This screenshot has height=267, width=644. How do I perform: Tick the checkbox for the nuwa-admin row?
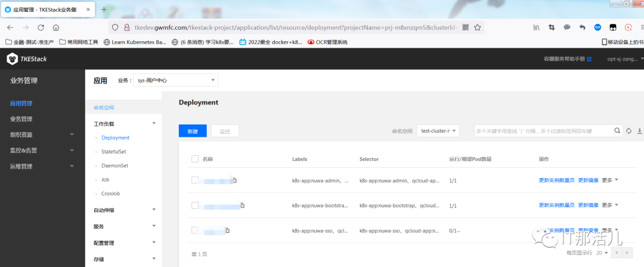click(195, 180)
